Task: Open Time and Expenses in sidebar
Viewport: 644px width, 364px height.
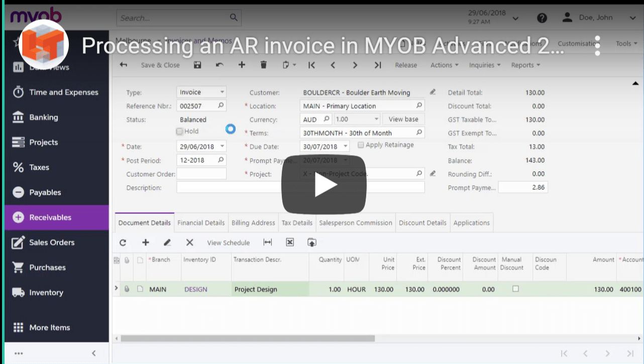Action: [57, 92]
